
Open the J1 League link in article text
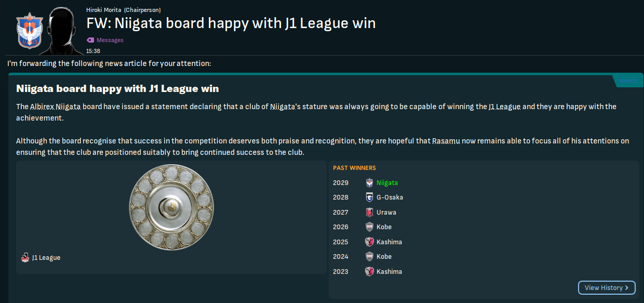click(504, 107)
